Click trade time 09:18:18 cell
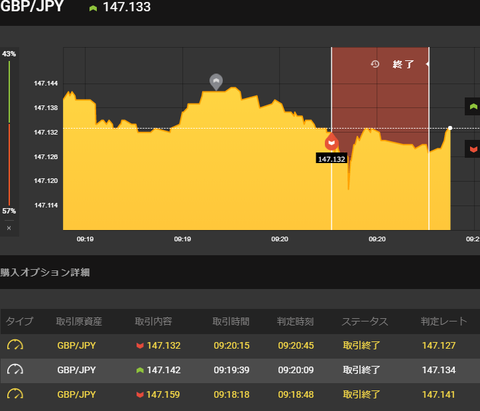 [231, 395]
